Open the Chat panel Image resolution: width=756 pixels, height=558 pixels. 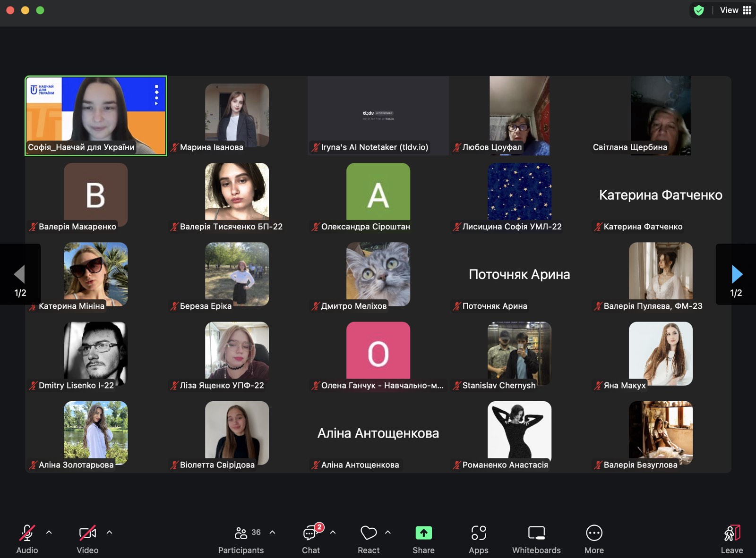point(310,533)
